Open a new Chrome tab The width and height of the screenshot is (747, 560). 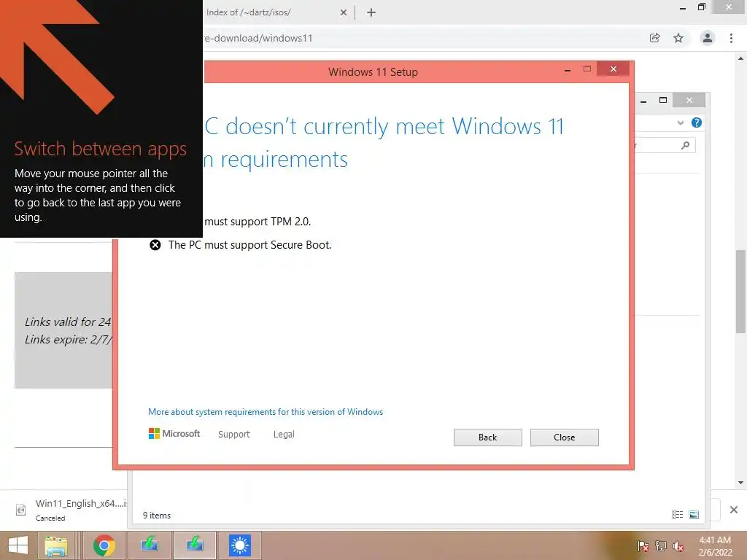pos(371,12)
